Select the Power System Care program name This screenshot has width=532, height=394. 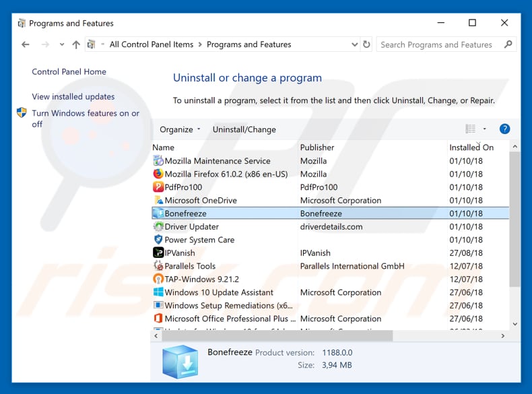tap(199, 240)
